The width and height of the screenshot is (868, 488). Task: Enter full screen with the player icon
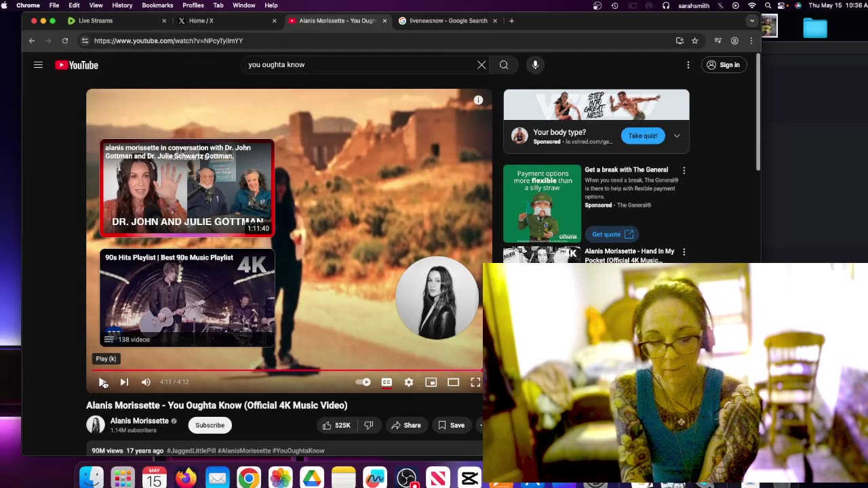pos(475,382)
